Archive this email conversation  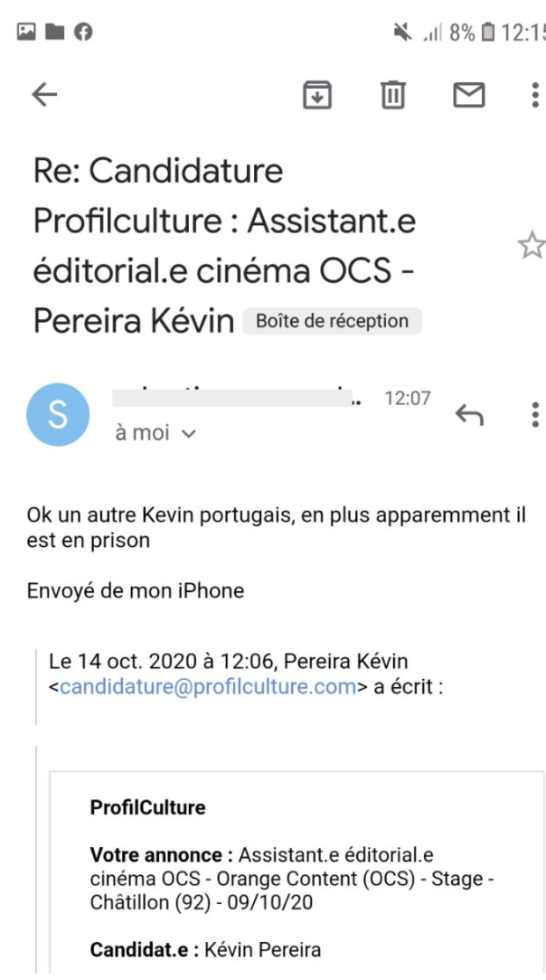pyautogui.click(x=316, y=94)
